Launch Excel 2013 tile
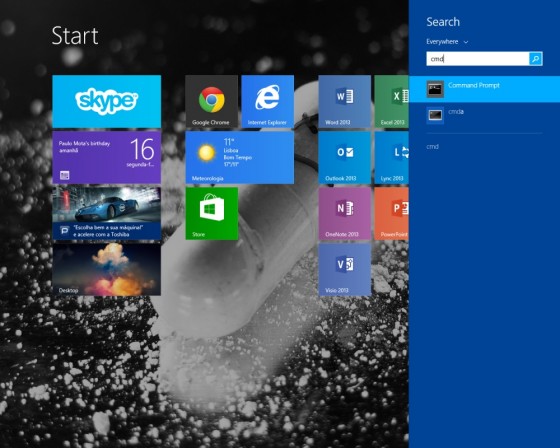This screenshot has width=560, height=448. (391, 101)
